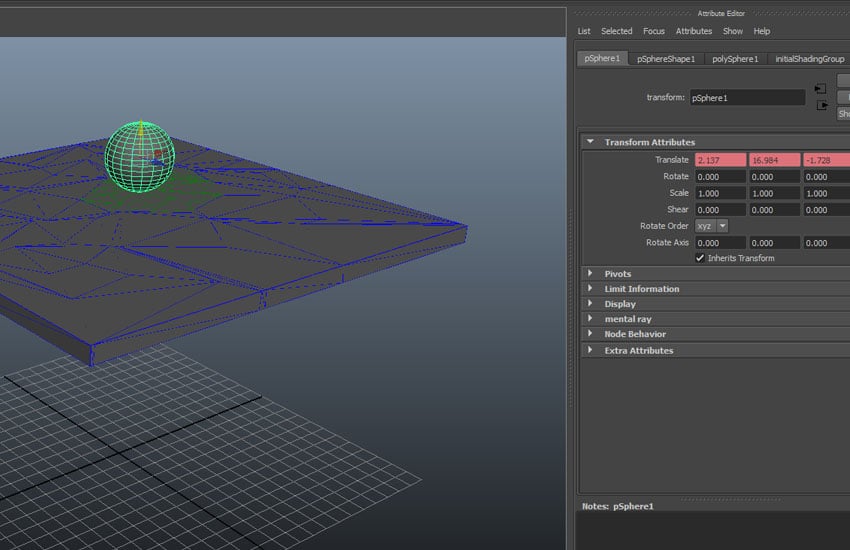Open the Focus menu
Viewport: 850px width, 550px height.
point(653,31)
